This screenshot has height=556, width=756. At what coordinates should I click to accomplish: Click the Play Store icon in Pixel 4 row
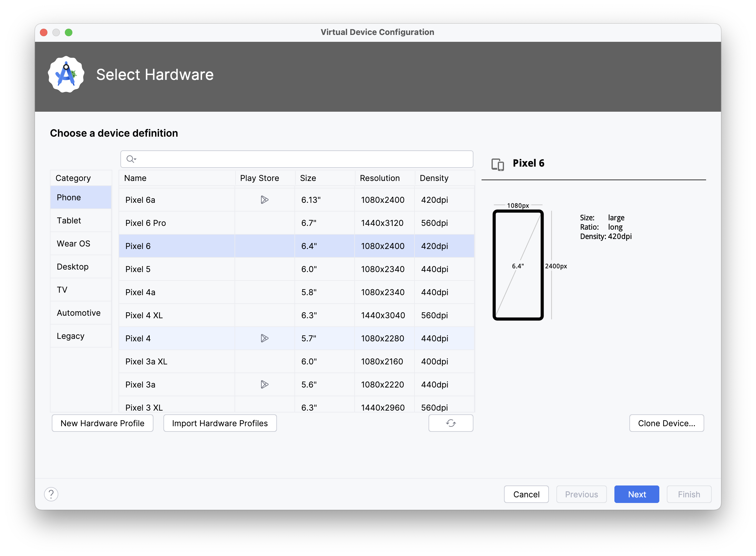point(264,338)
